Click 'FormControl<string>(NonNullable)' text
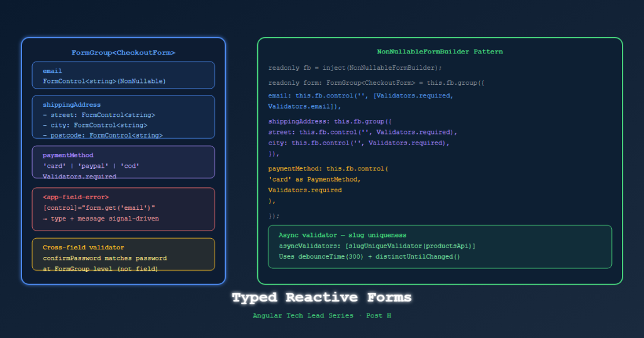 pos(104,81)
